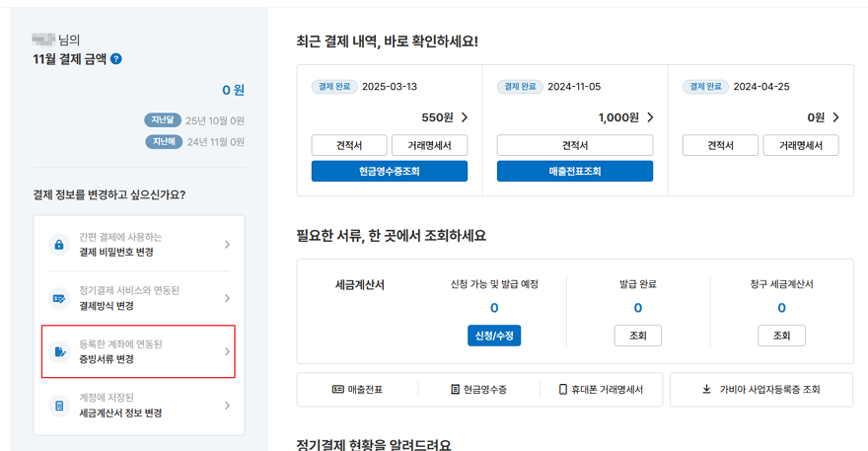Click the card icon for 결제방식 변경
Viewport: 868px width, 451px height.
(59, 298)
